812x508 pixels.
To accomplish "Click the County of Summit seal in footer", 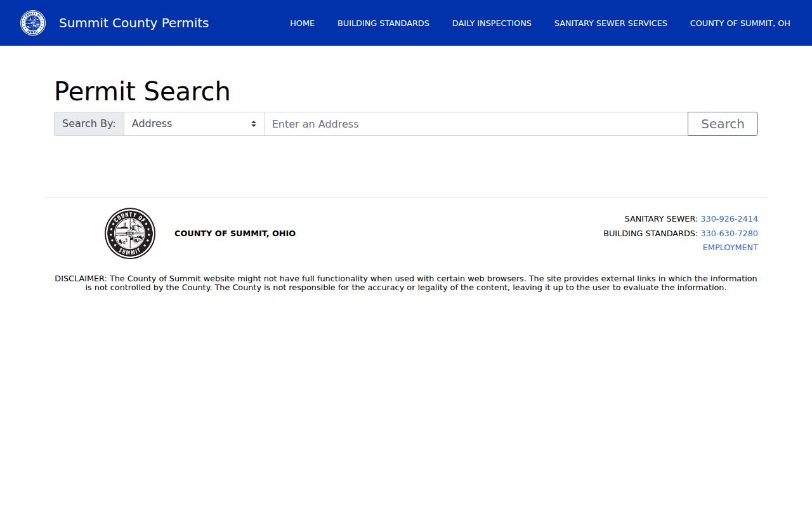I will coord(130,233).
